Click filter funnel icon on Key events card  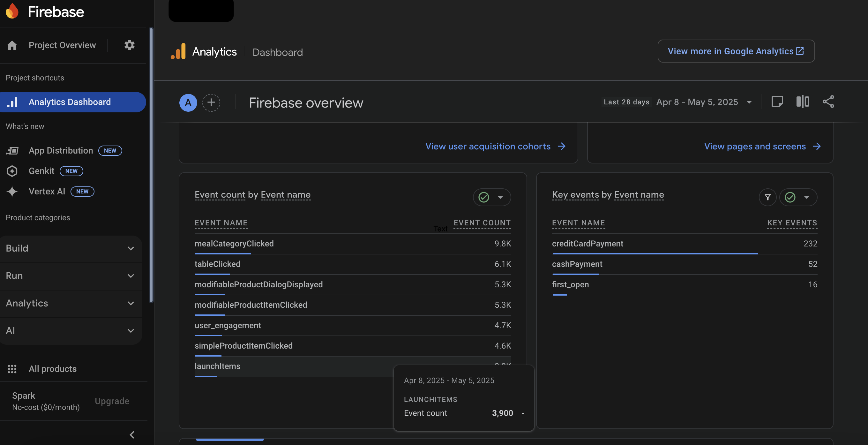click(767, 197)
